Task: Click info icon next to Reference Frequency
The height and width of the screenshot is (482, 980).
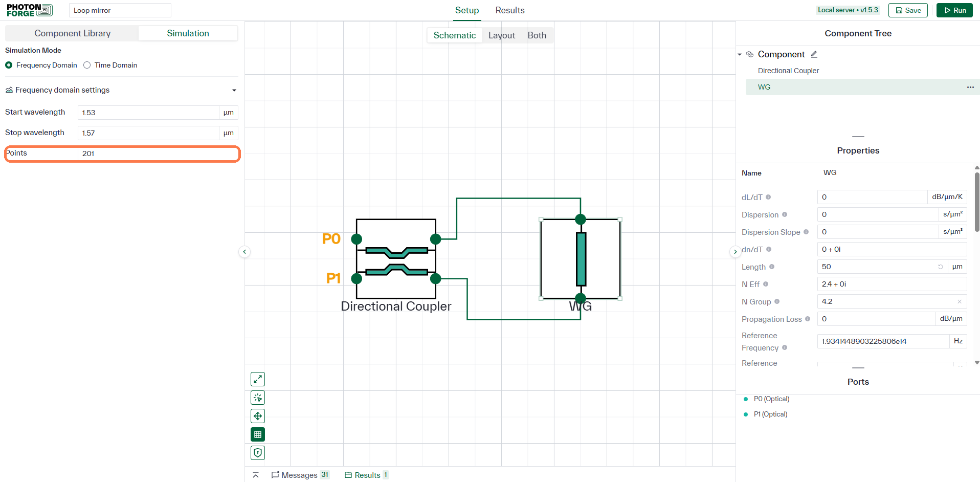Action: pyautogui.click(x=785, y=347)
